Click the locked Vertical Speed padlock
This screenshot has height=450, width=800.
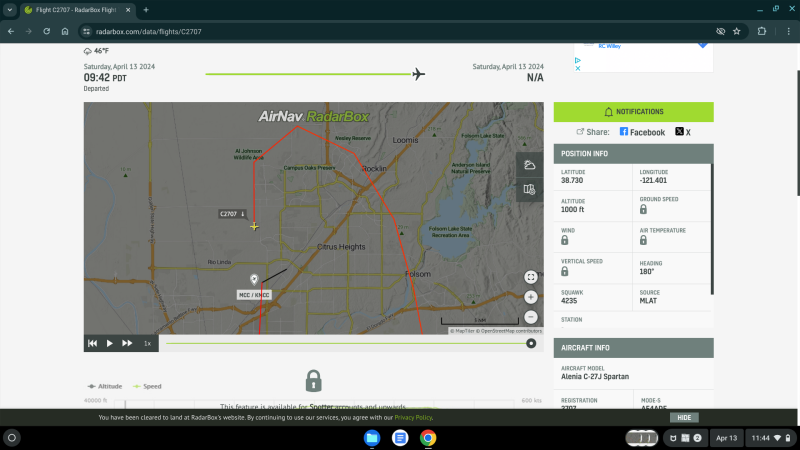(x=565, y=271)
